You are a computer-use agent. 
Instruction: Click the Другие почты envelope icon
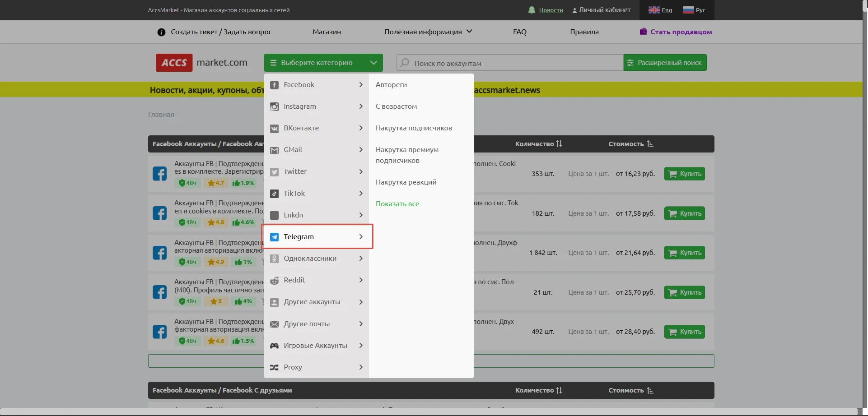pyautogui.click(x=274, y=324)
